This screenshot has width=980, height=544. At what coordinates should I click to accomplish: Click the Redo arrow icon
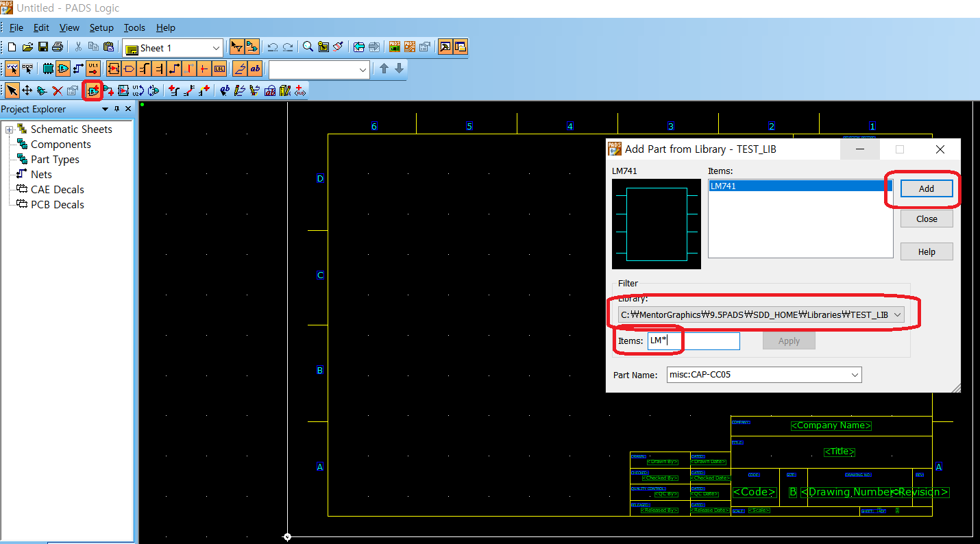[x=288, y=47]
